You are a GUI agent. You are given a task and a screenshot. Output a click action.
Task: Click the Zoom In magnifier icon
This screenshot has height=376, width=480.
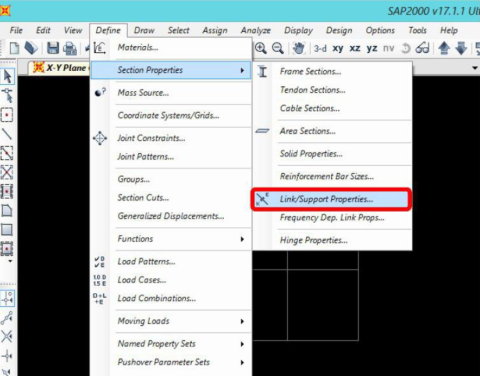click(x=261, y=48)
